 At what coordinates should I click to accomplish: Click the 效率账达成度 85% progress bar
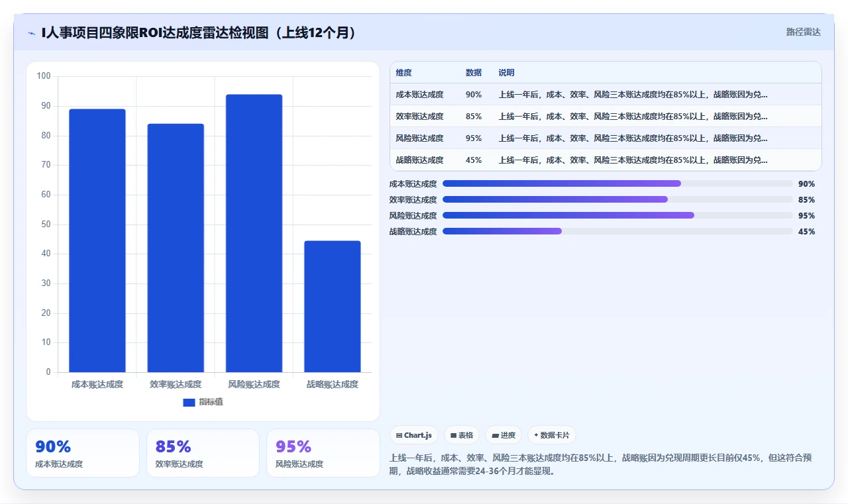(x=617, y=199)
